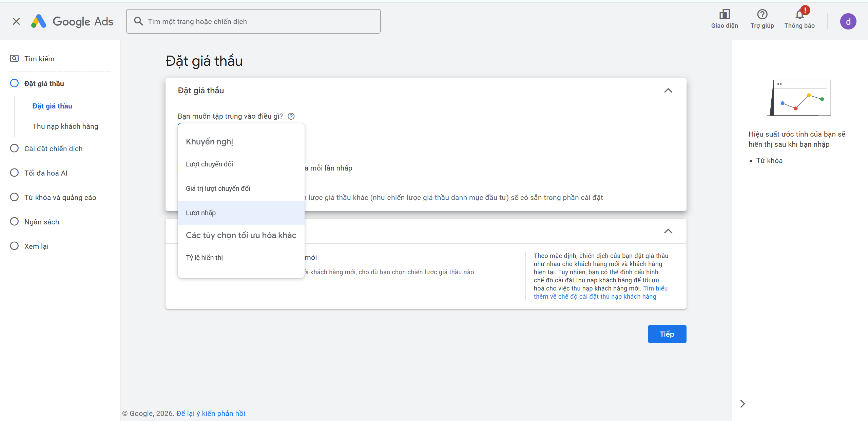Open the Tối đa hoá AI step
This screenshot has height=421, width=868.
[x=46, y=173]
